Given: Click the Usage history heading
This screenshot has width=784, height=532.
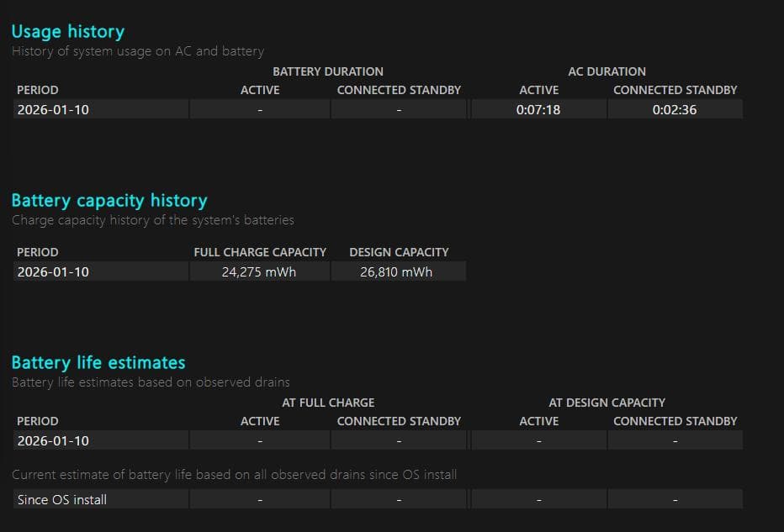Looking at the screenshot, I should coord(67,32).
